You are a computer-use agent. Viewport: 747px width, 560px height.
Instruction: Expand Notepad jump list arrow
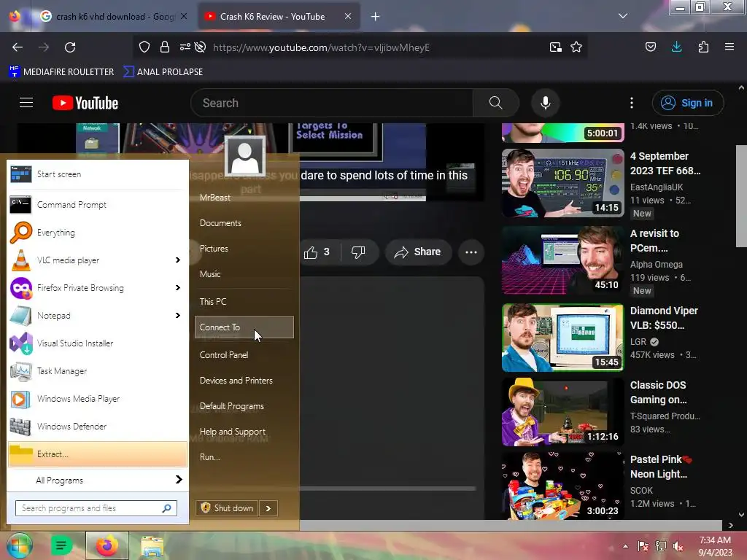[178, 315]
